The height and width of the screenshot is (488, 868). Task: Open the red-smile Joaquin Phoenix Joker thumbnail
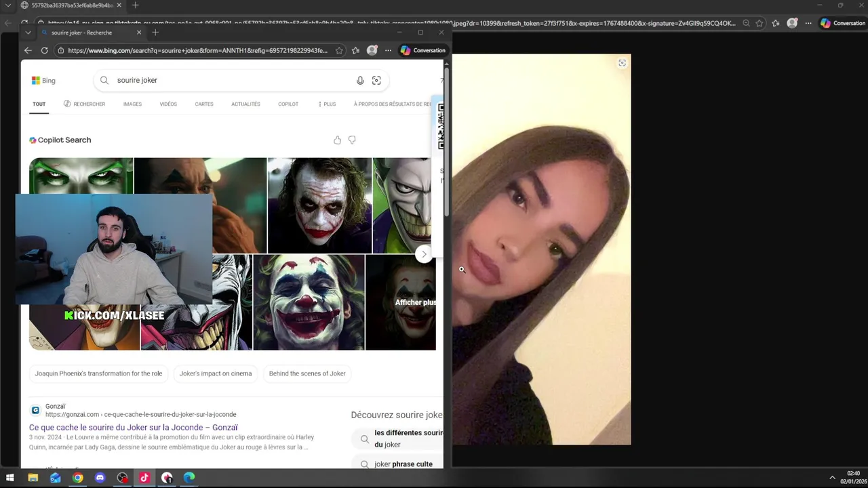309,302
